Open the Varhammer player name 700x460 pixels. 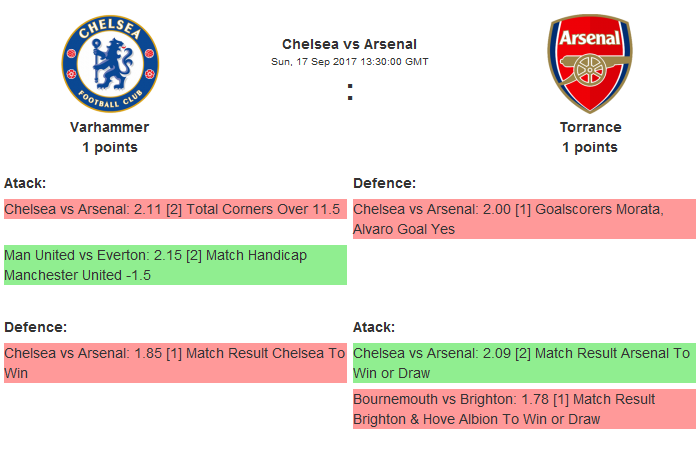pyautogui.click(x=110, y=127)
